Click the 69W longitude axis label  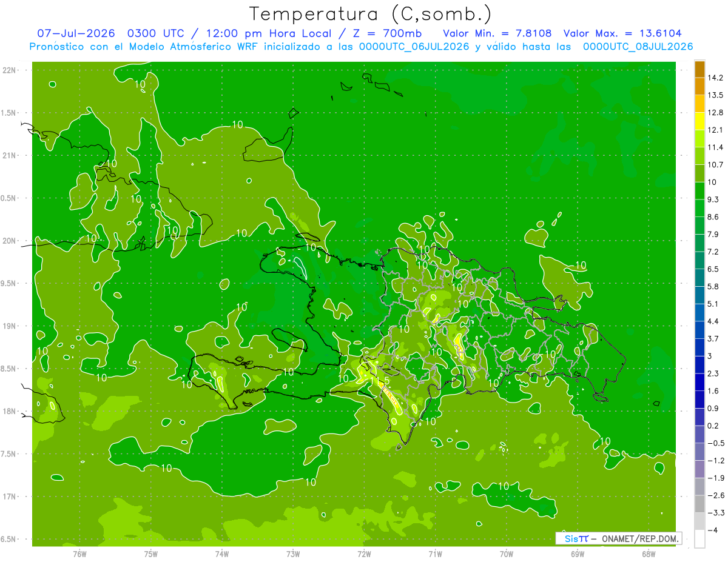pos(578,554)
